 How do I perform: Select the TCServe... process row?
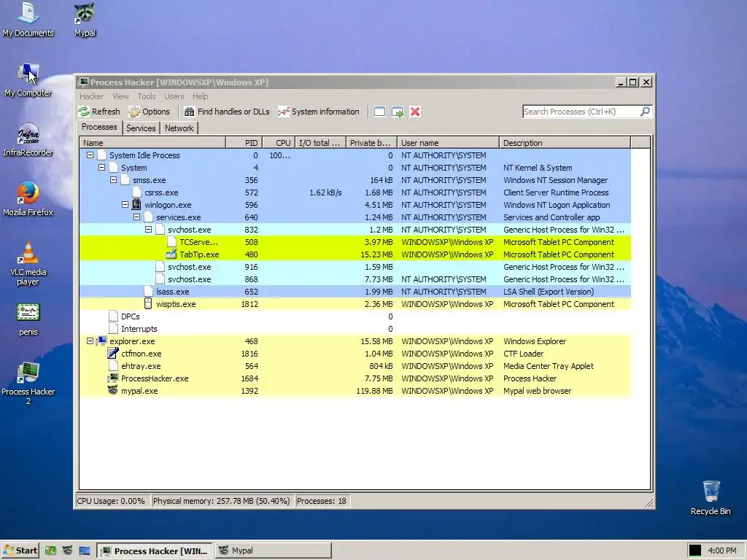[x=355, y=242]
